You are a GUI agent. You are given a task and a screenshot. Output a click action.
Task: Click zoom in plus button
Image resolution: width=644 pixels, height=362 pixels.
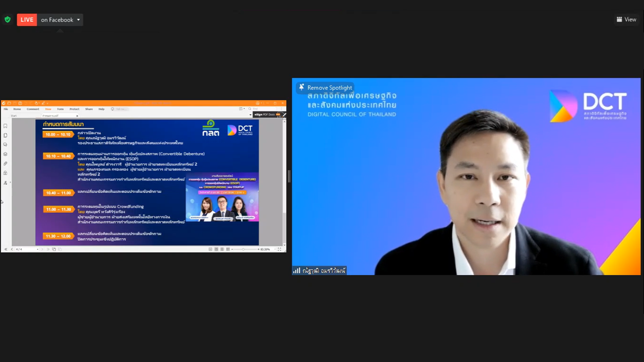tap(258, 249)
